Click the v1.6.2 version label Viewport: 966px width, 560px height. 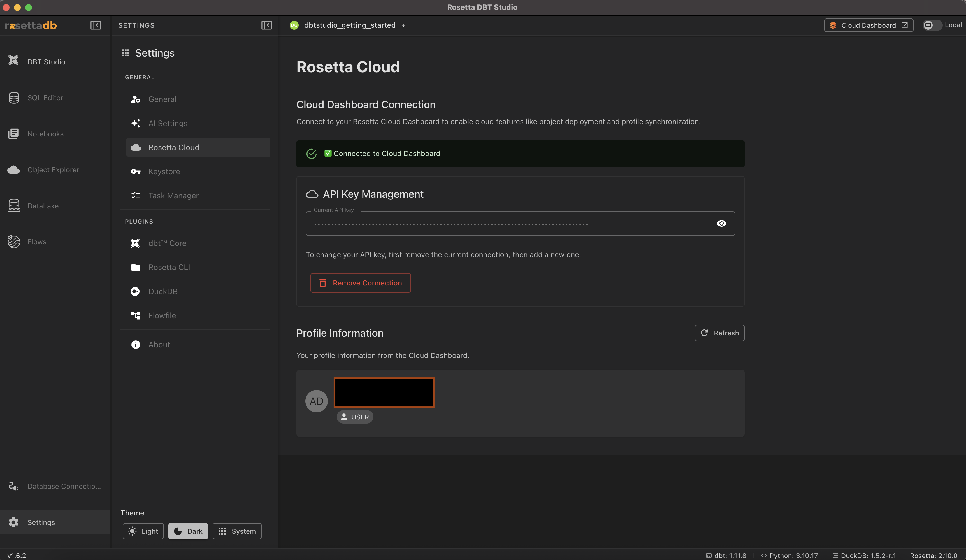17,556
